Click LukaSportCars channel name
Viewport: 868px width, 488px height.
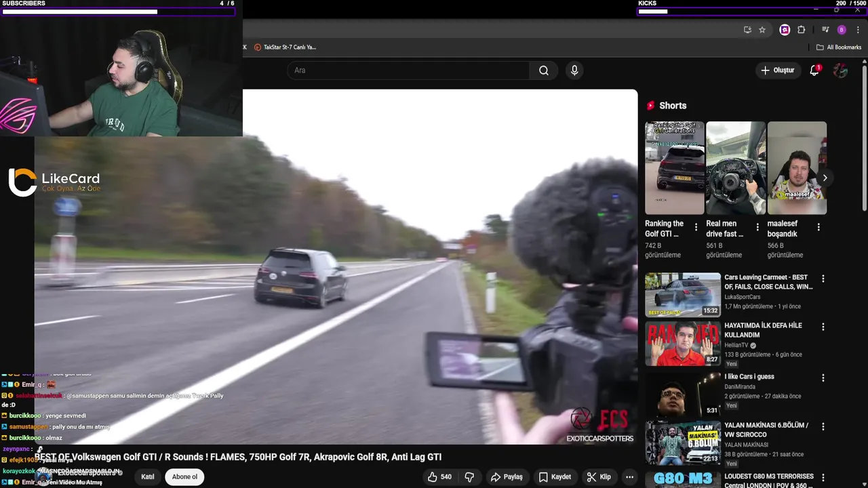click(742, 298)
